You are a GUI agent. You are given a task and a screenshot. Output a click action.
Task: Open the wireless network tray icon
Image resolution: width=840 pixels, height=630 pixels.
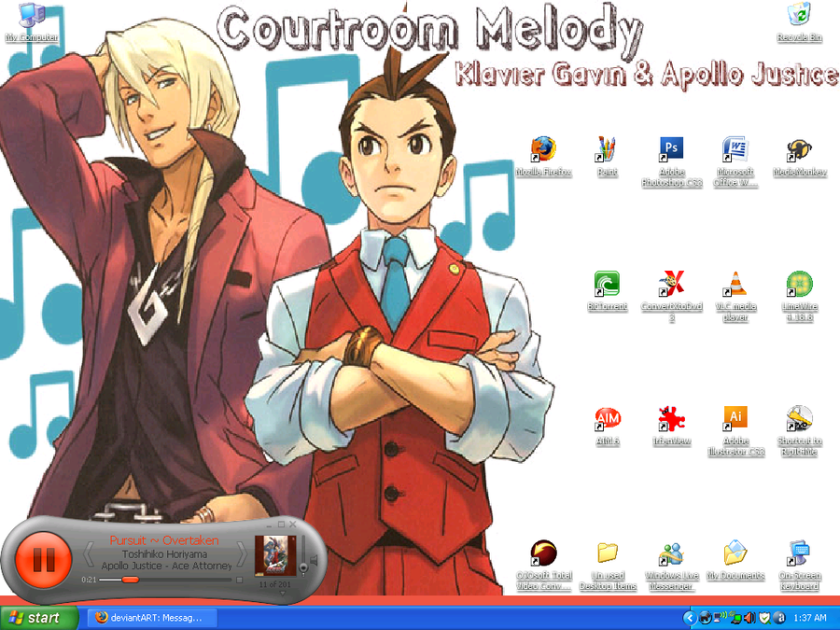click(721, 618)
